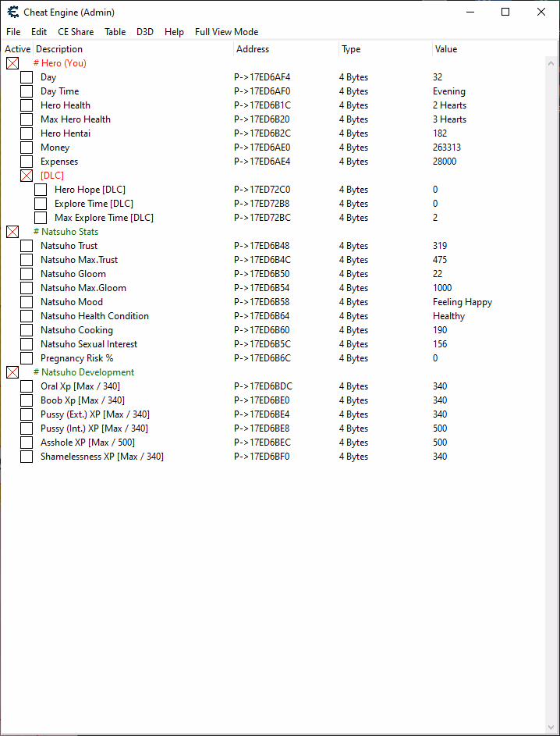Deactivate the # Hero (You) group checkbox
The width and height of the screenshot is (560, 736).
tap(12, 63)
